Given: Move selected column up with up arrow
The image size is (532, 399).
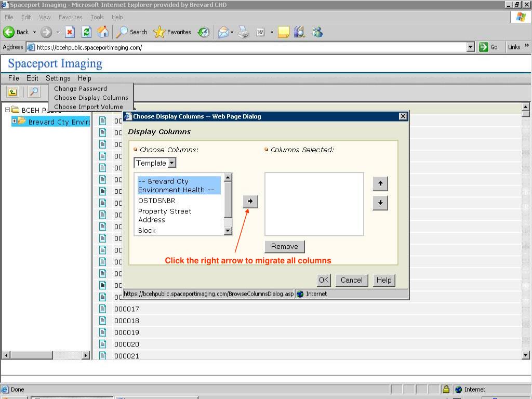Looking at the screenshot, I should pyautogui.click(x=380, y=183).
